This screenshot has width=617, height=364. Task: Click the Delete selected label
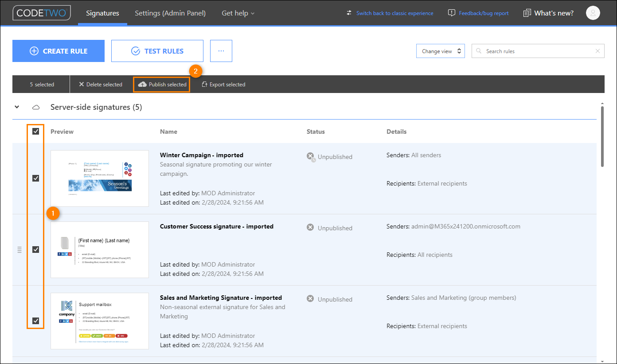coord(104,85)
